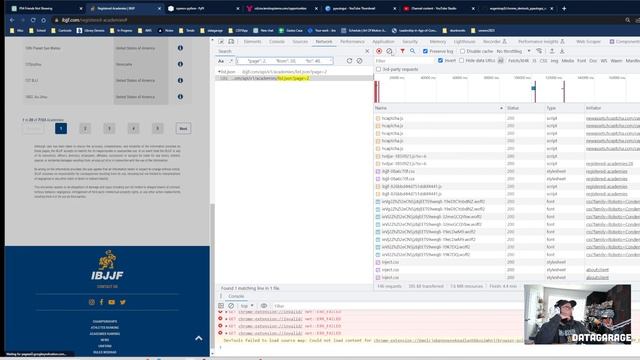Click the Instagram icon in the IBJJF footer
The width and height of the screenshot is (640, 360).
(x=92, y=302)
